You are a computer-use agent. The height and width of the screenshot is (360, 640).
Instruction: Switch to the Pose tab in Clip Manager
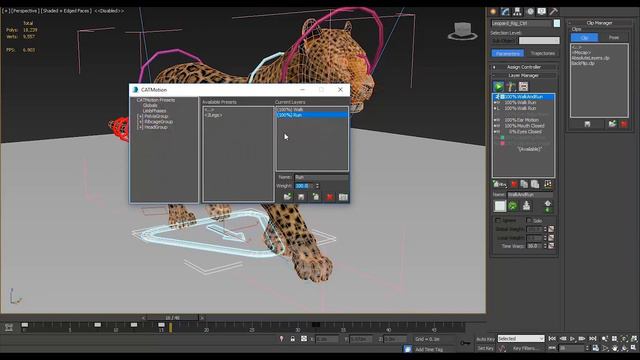click(x=613, y=38)
